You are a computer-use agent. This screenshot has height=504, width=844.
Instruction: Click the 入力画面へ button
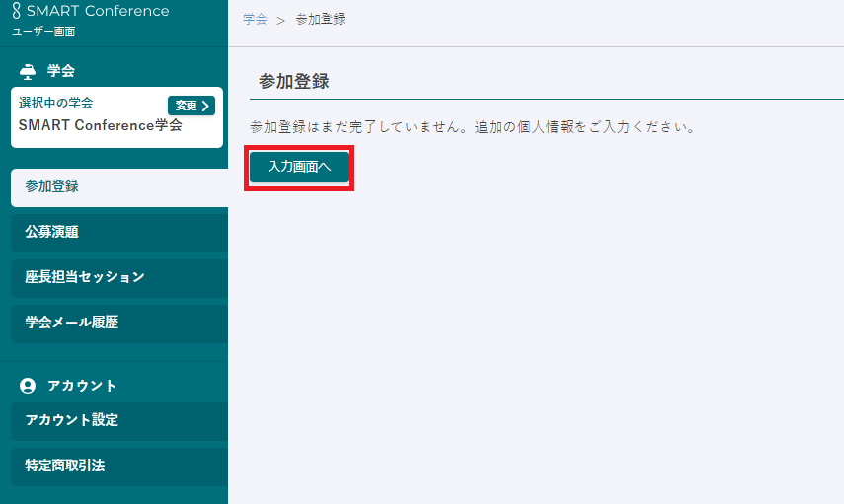(x=298, y=168)
